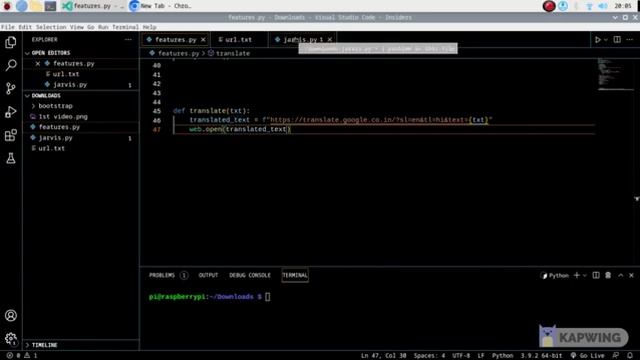
Task: Select the features.py editor tab
Action: point(176,40)
